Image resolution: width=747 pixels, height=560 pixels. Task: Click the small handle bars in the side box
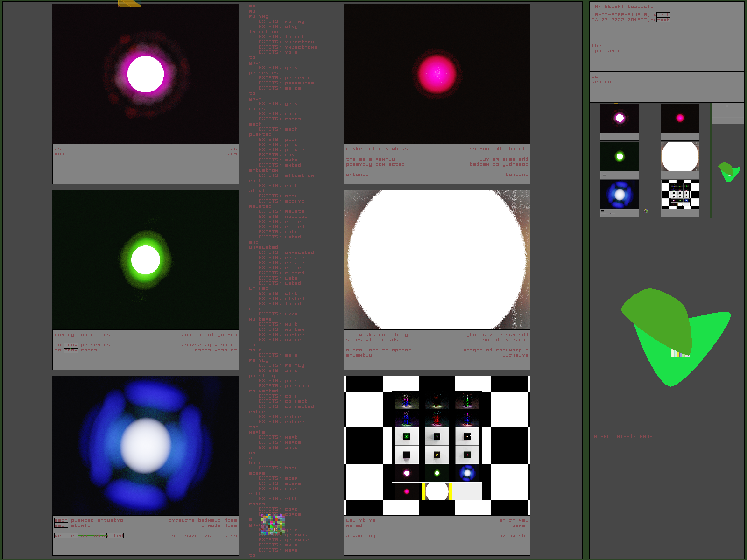727,106
